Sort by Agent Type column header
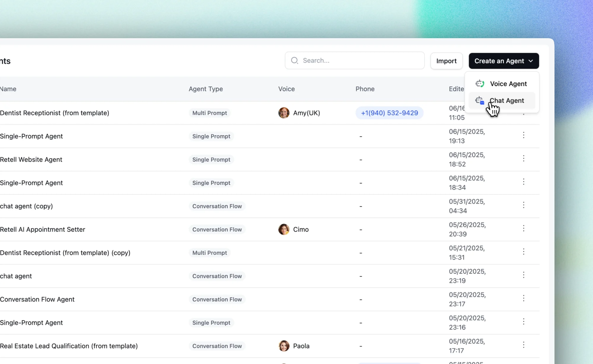 pyautogui.click(x=206, y=89)
